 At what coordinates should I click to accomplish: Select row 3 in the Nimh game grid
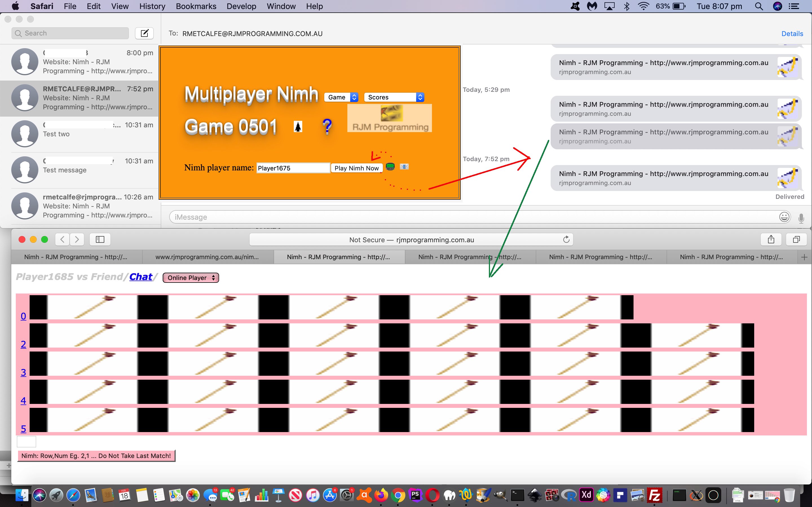click(23, 372)
